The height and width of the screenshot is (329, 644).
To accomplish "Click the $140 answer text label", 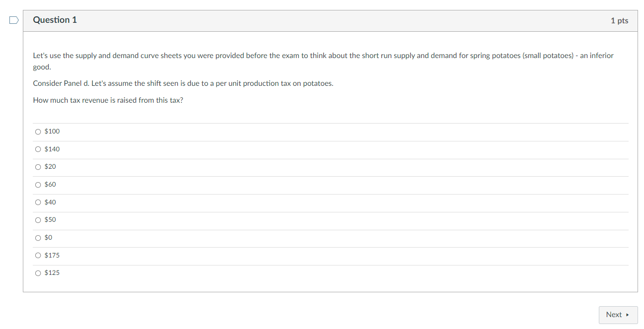I will point(52,149).
